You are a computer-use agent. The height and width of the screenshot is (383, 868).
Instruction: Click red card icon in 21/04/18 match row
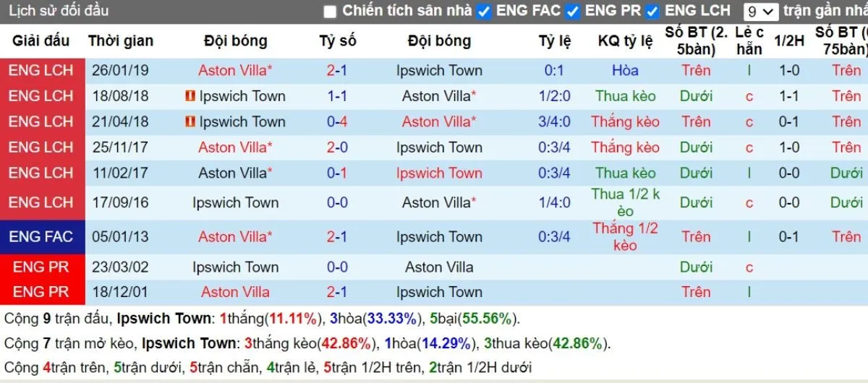point(191,121)
